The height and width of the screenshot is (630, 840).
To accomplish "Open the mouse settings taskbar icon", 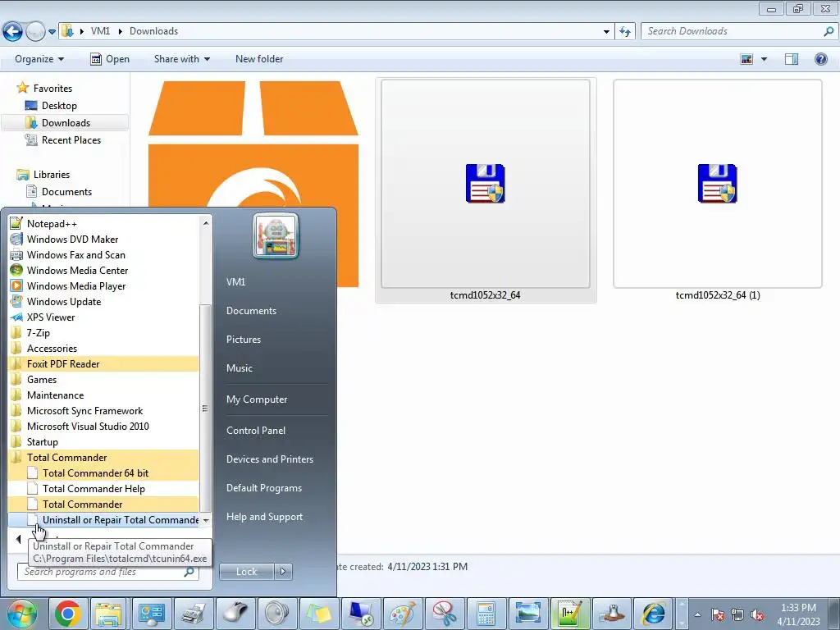I will (x=235, y=614).
